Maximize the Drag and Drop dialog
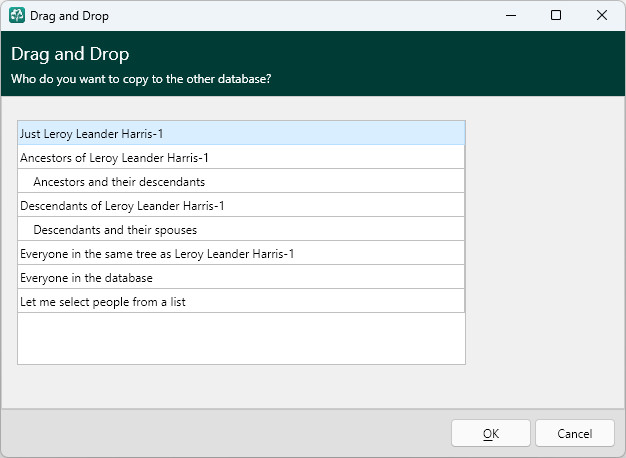This screenshot has width=626, height=458. pos(556,16)
